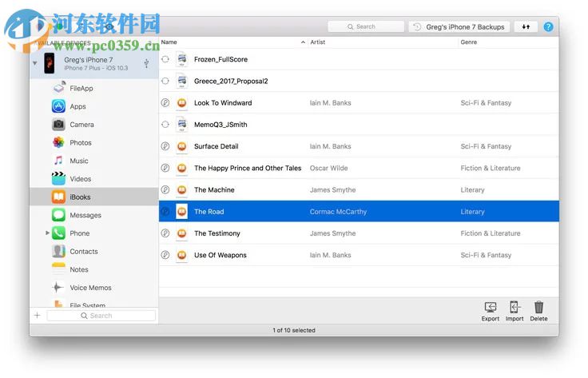Select Greece_2017_Proposal2 file name
The image size is (588, 378).
pyautogui.click(x=231, y=81)
